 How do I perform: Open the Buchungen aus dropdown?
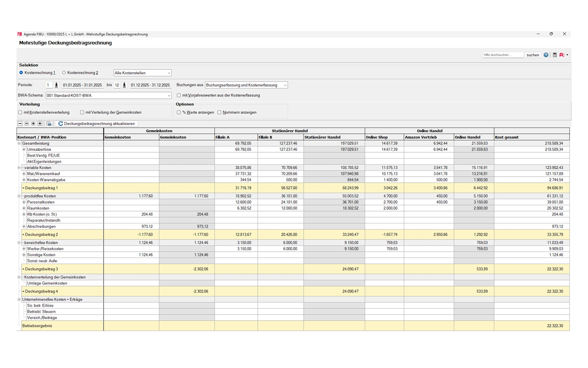pyautogui.click(x=246, y=85)
